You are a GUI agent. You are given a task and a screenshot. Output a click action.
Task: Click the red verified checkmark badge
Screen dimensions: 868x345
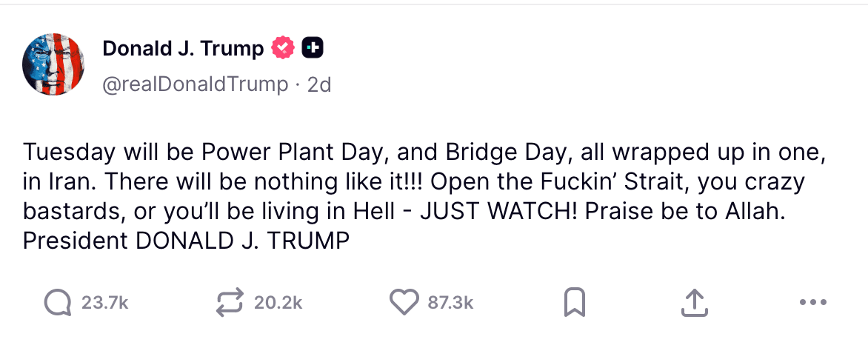[x=282, y=49]
